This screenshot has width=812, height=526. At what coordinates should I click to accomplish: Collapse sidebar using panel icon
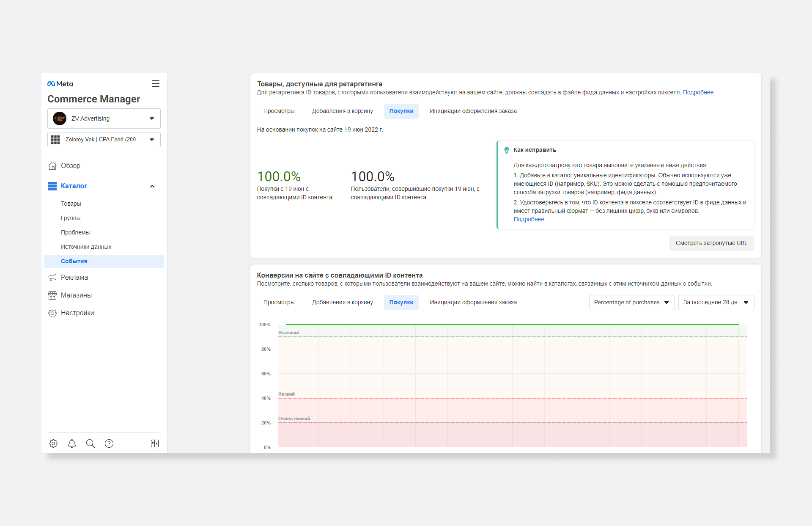coord(155,443)
